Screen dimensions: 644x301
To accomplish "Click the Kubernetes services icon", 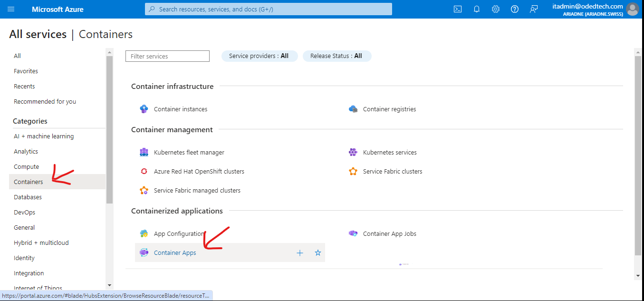I will (x=353, y=152).
